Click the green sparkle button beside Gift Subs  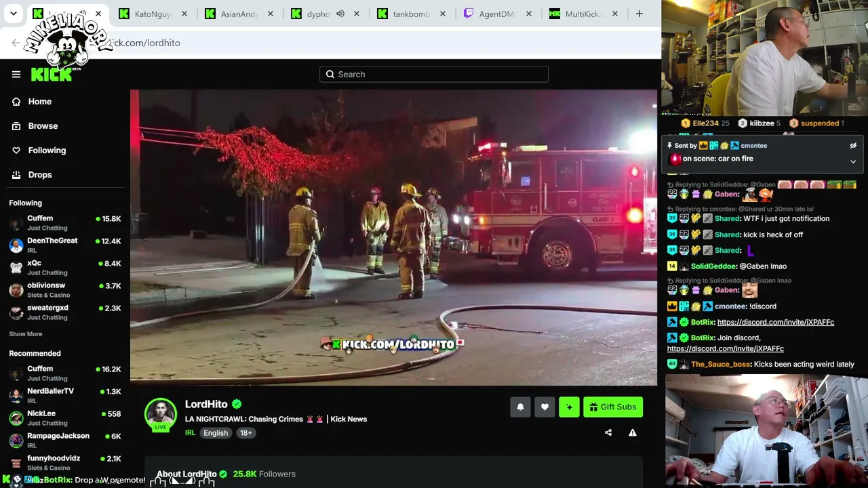[569, 407]
